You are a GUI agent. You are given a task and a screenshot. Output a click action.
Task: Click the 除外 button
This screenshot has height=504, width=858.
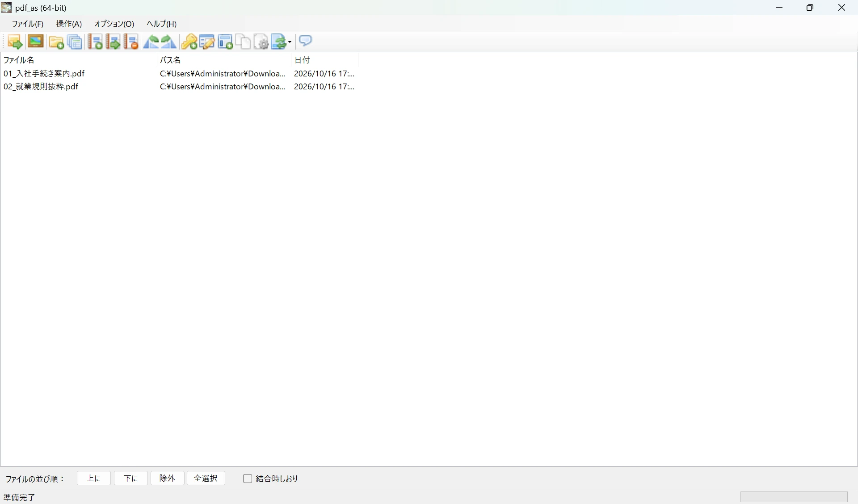click(168, 479)
